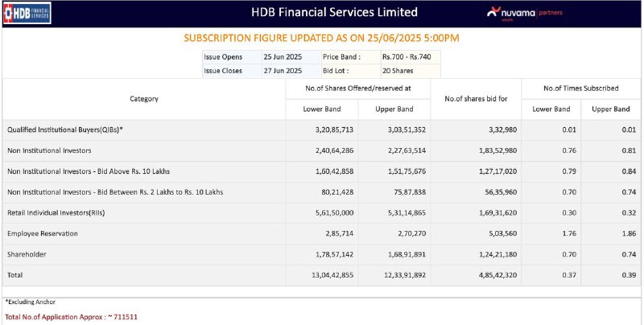Select the subscription figure updated heading

pos(321,38)
